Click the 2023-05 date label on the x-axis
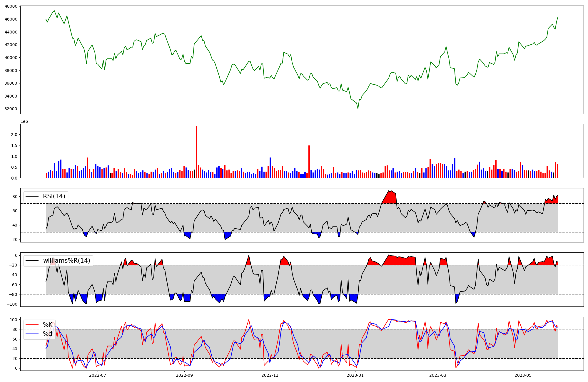 click(523, 375)
